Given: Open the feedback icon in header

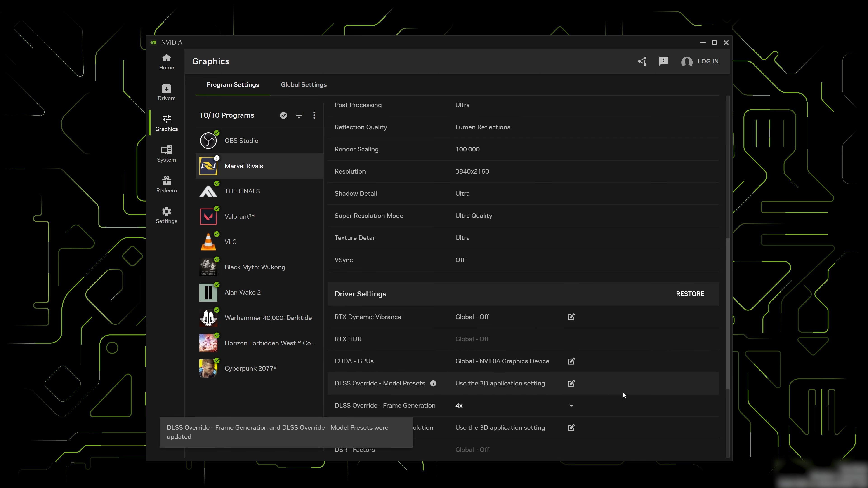Looking at the screenshot, I should (x=663, y=61).
